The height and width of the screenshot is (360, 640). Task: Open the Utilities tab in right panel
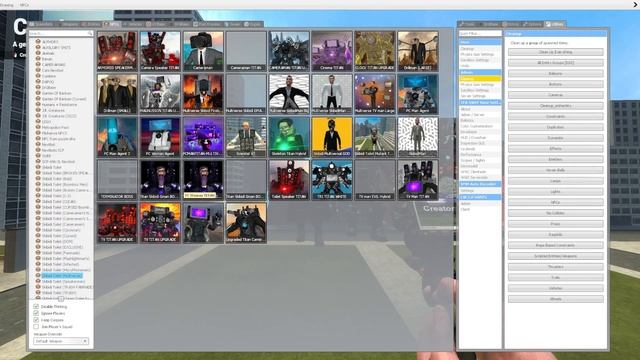[x=555, y=24]
